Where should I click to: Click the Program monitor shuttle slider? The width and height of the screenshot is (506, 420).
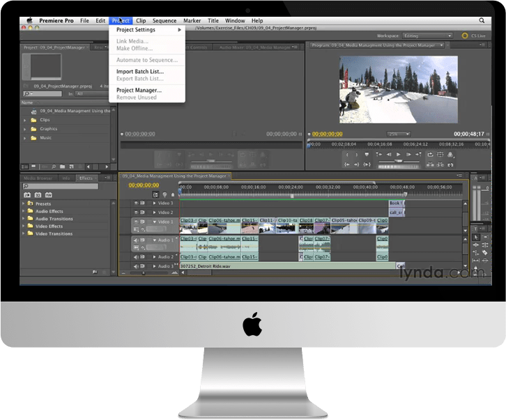pyautogui.click(x=399, y=161)
